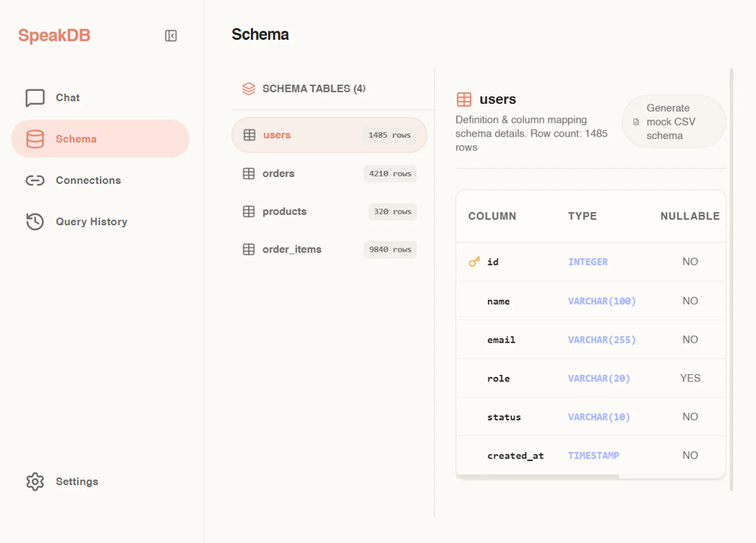Click the created_at column cell
Screen dimensions: 756x543
pyautogui.click(x=515, y=456)
